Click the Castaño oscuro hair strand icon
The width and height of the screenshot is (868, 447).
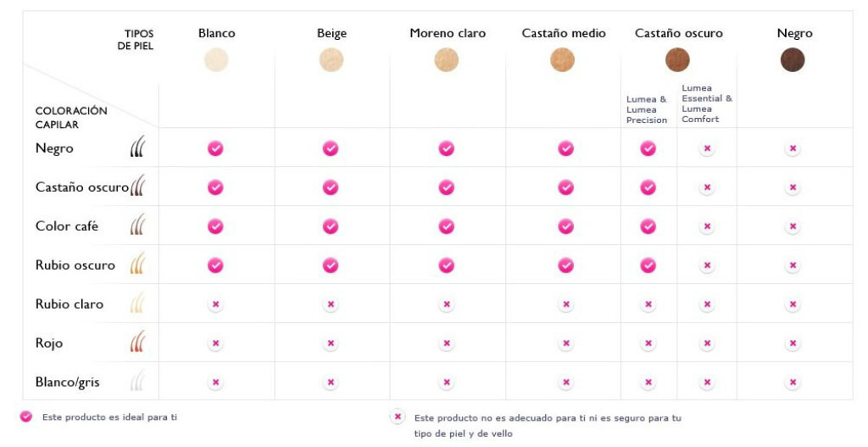138,186
